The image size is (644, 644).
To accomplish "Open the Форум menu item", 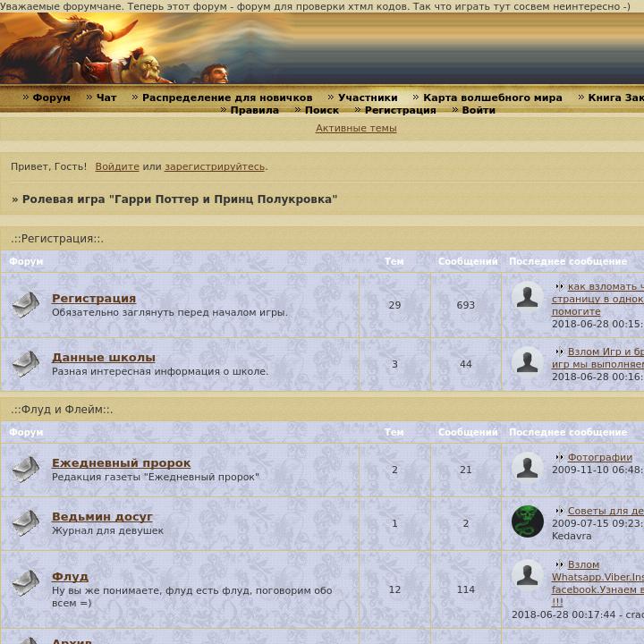I will click(x=51, y=97).
